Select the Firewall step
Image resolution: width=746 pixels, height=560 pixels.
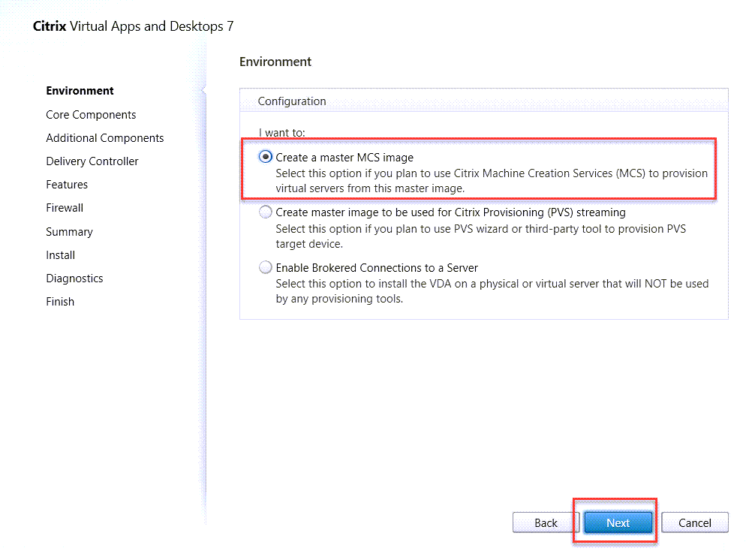(65, 208)
